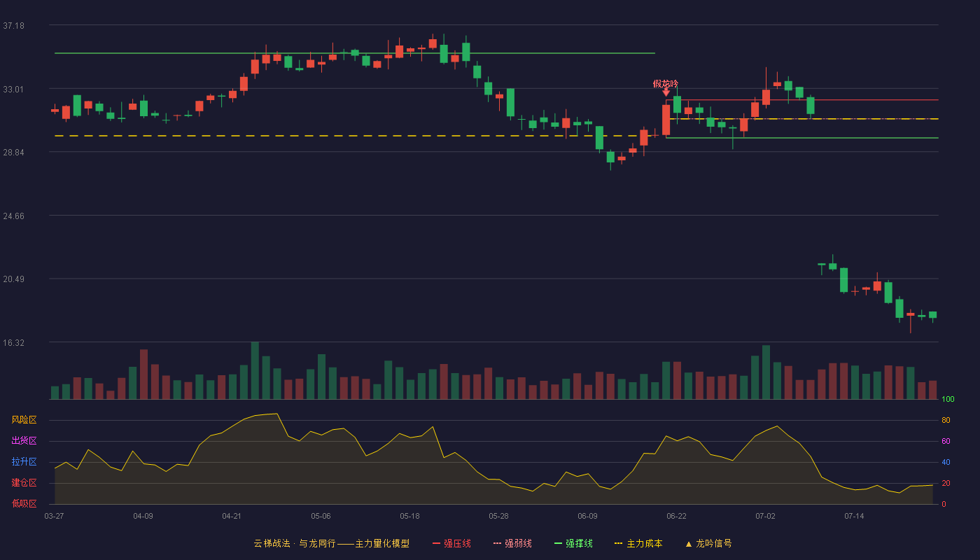Screen dimensions: 980x560
Task: Click the 龙吟信号 triangle legend icon
Action: click(x=688, y=544)
